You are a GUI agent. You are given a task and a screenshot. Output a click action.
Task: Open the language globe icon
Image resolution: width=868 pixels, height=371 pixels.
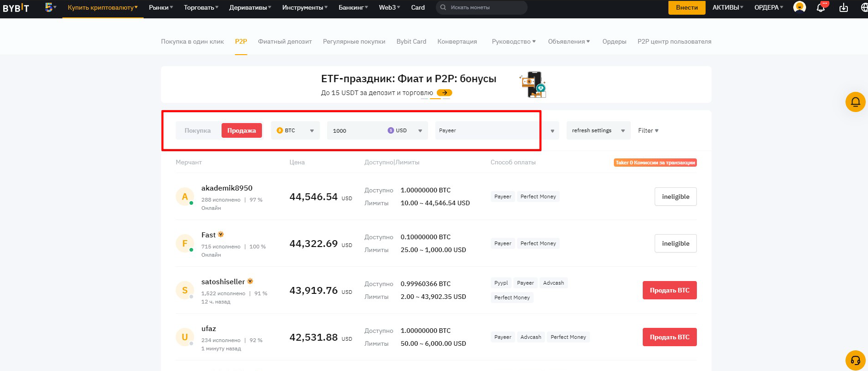864,7
